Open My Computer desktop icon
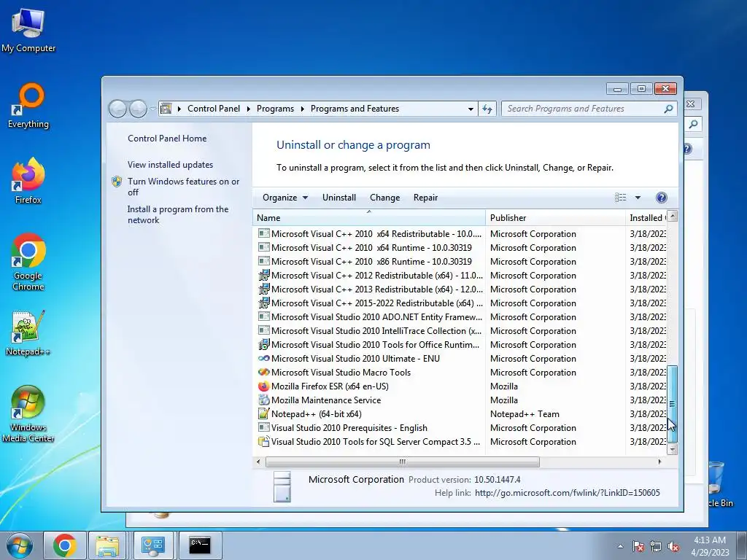The image size is (747, 560). coord(28,31)
